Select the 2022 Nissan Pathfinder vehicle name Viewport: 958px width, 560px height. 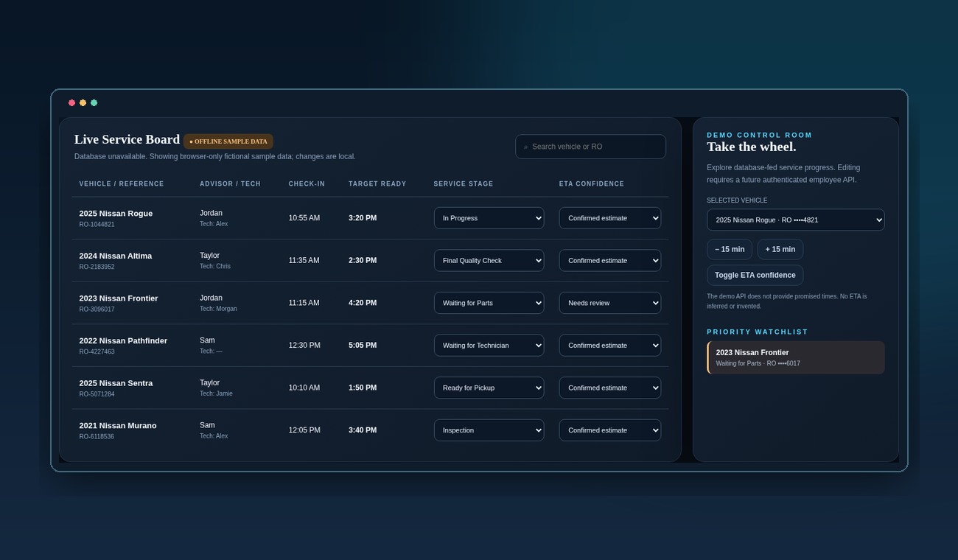click(123, 341)
